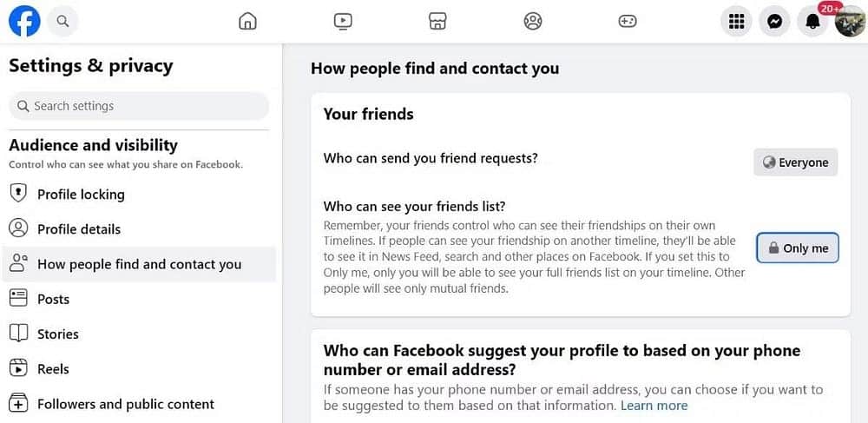Open the Messenger icon
The image size is (868, 423).
[x=774, y=22]
